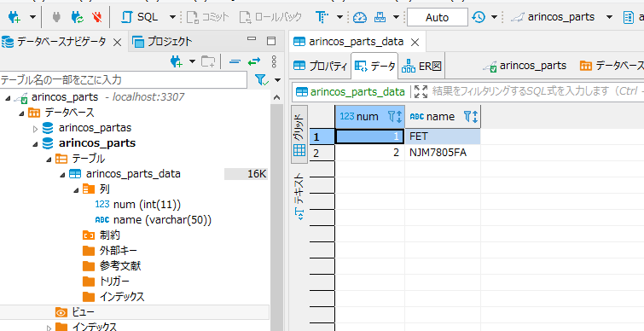
Task: Select num (int(11)) column in tree
Action: pyautogui.click(x=147, y=204)
